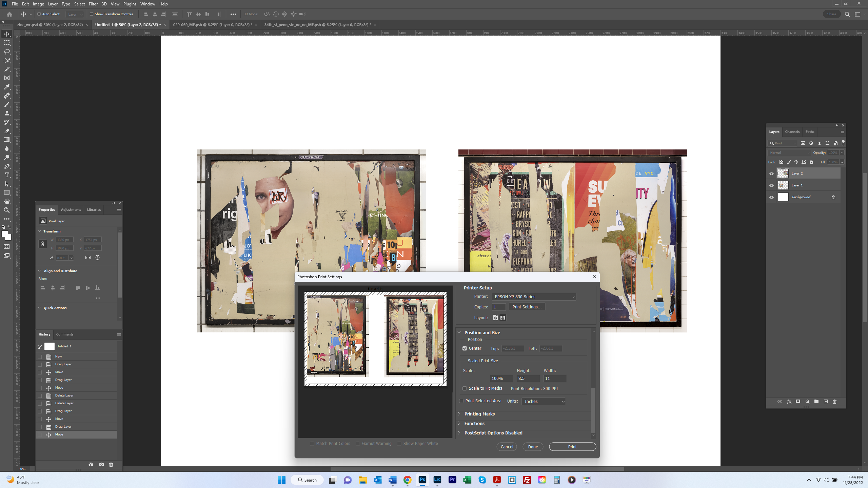The image size is (868, 488).
Task: Select the Lasso tool
Action: pyautogui.click(x=7, y=52)
